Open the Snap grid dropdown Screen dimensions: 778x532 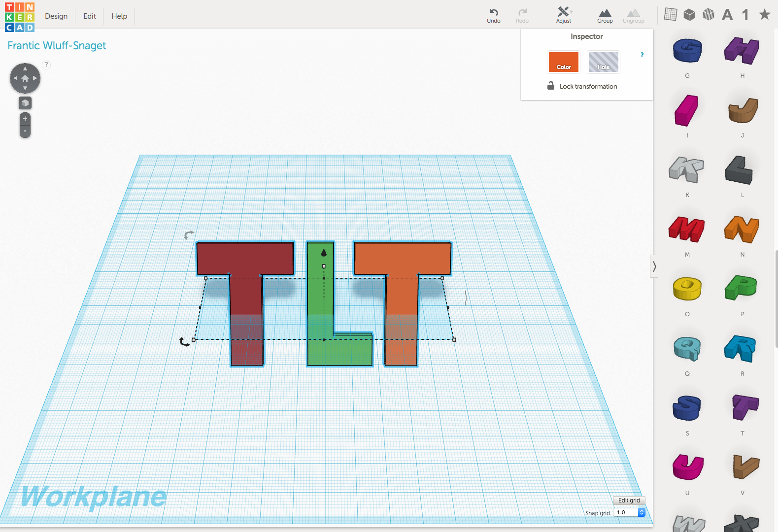(x=629, y=513)
